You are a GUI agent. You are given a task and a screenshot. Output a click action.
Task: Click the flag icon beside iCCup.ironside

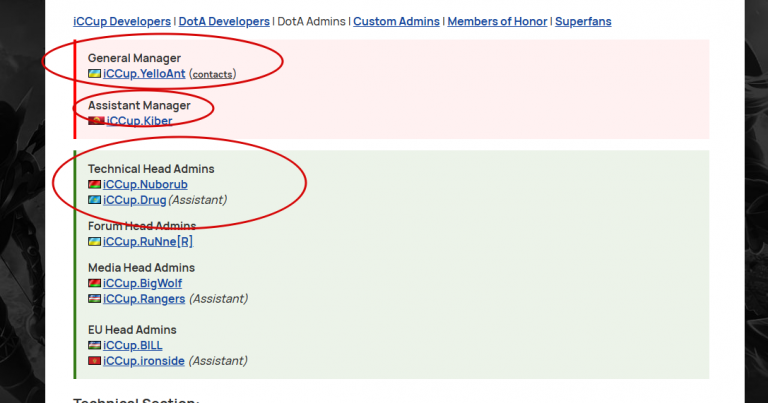tap(95, 361)
